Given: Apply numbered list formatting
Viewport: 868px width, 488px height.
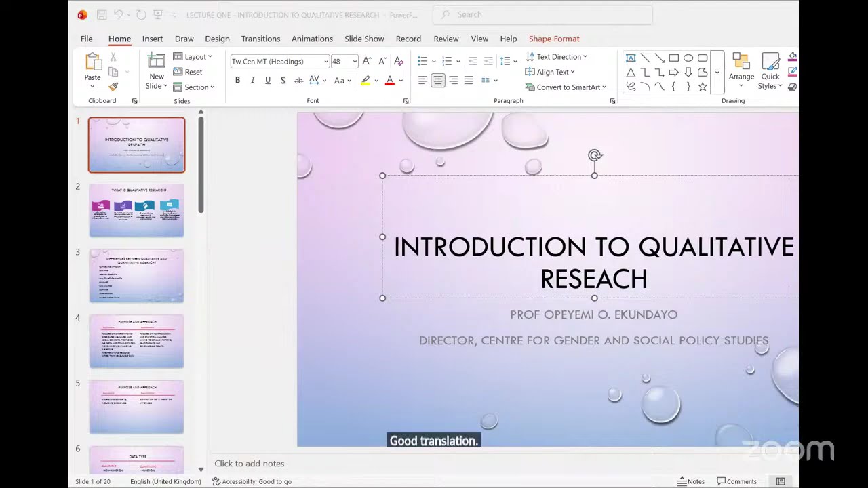Looking at the screenshot, I should tap(447, 62).
